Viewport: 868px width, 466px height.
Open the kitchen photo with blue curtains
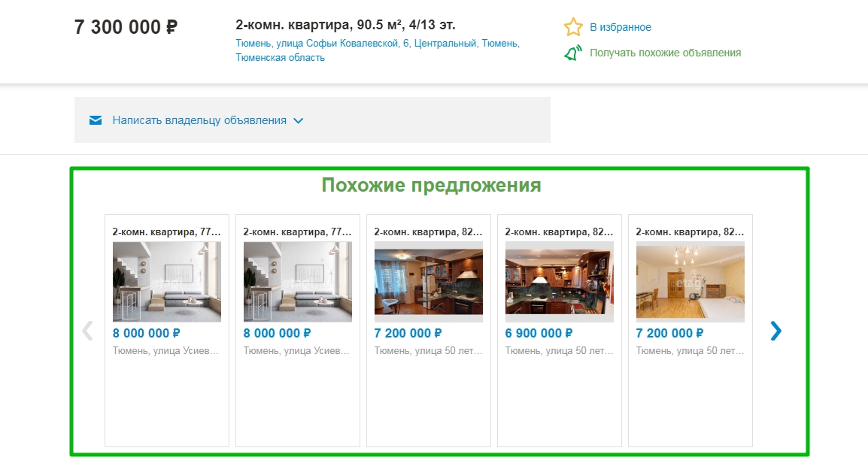[429, 282]
